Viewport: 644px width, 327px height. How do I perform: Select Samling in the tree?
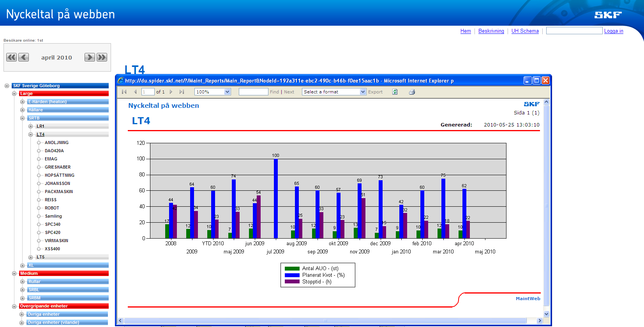point(53,216)
